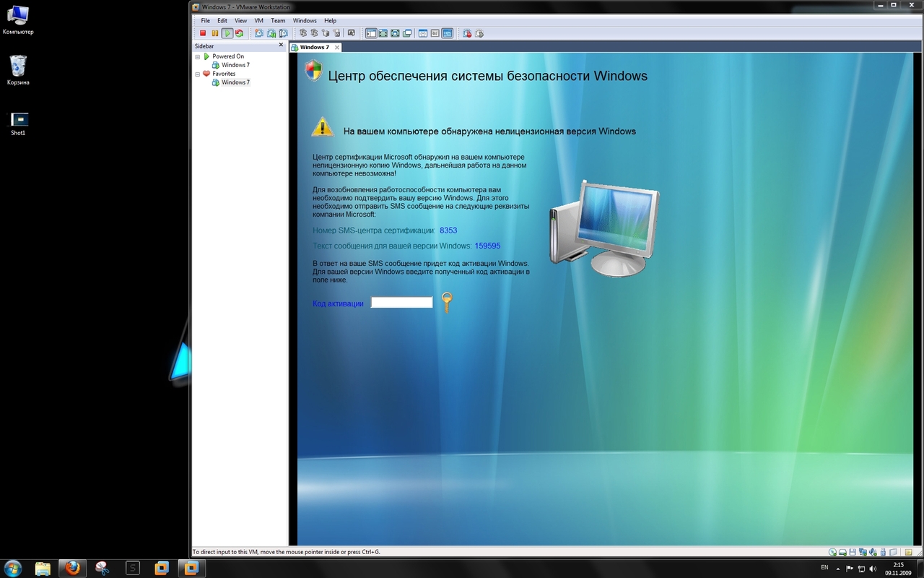Open the File menu
The height and width of the screenshot is (578, 924).
click(x=206, y=21)
